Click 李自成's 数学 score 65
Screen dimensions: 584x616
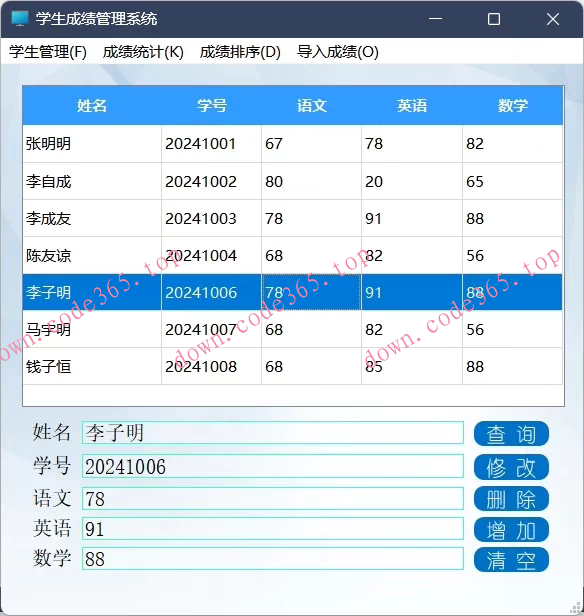513,182
